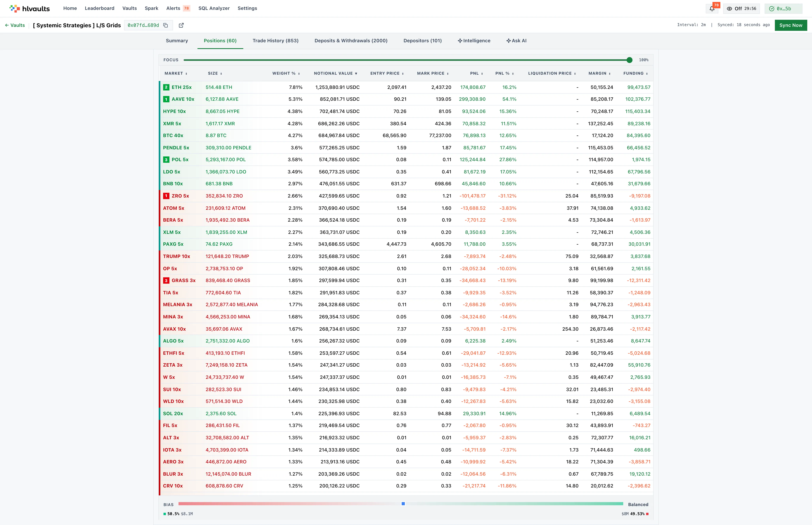
Task: Open the XMR 5x market row
Action: (x=406, y=123)
